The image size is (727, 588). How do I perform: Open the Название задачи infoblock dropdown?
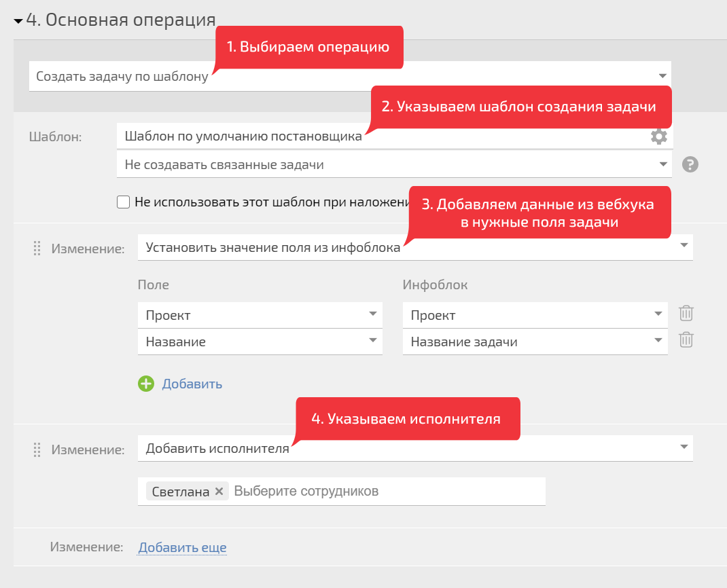pyautogui.click(x=535, y=342)
